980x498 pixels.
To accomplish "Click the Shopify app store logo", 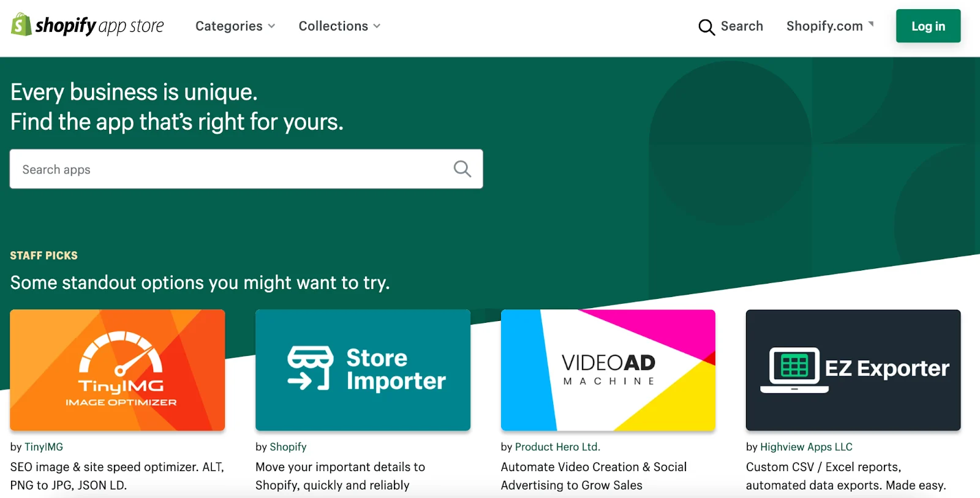I will (88, 25).
